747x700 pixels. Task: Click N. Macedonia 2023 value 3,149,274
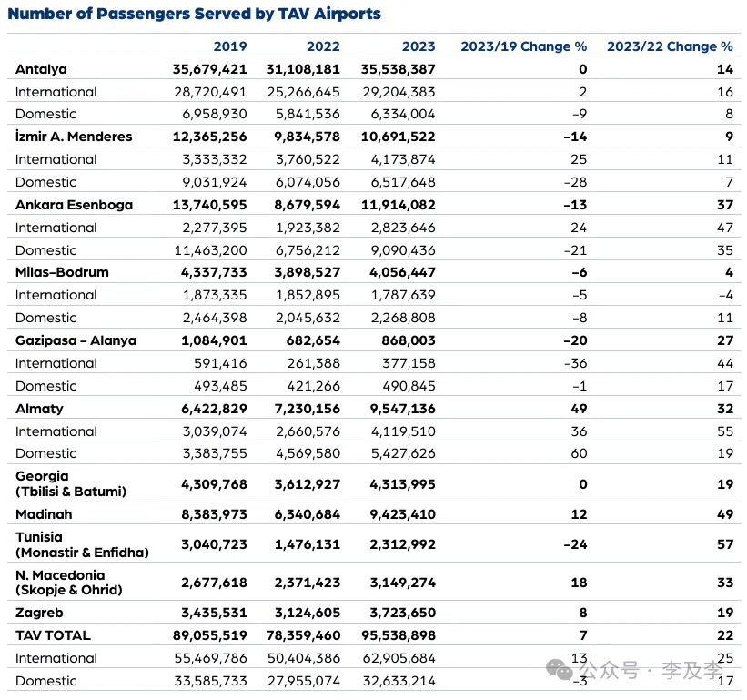point(402,583)
